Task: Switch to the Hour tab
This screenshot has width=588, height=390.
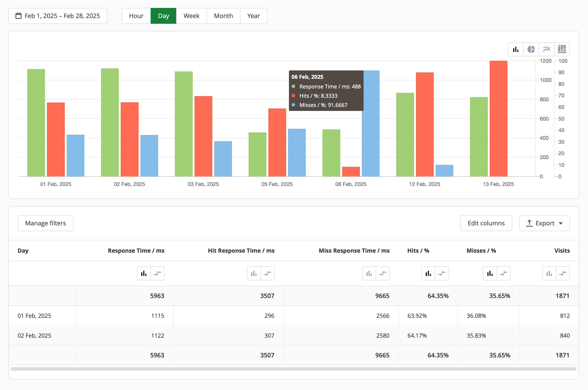Action: click(136, 16)
